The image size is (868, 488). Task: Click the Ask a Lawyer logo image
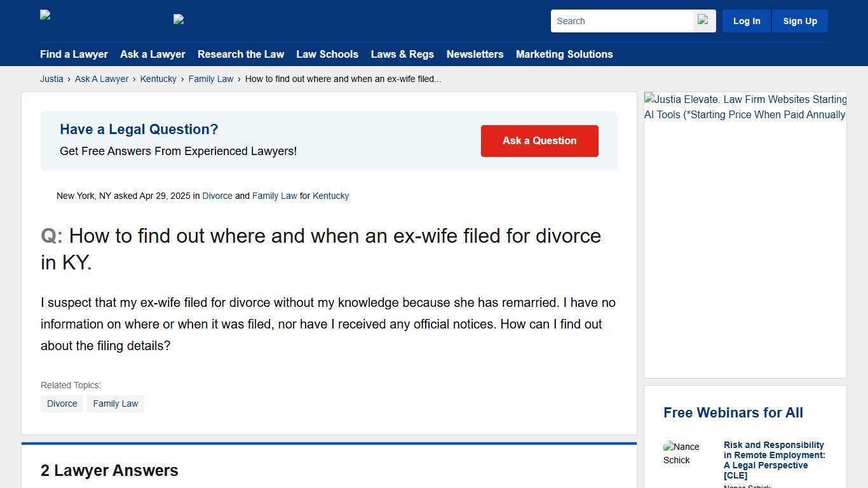click(180, 20)
